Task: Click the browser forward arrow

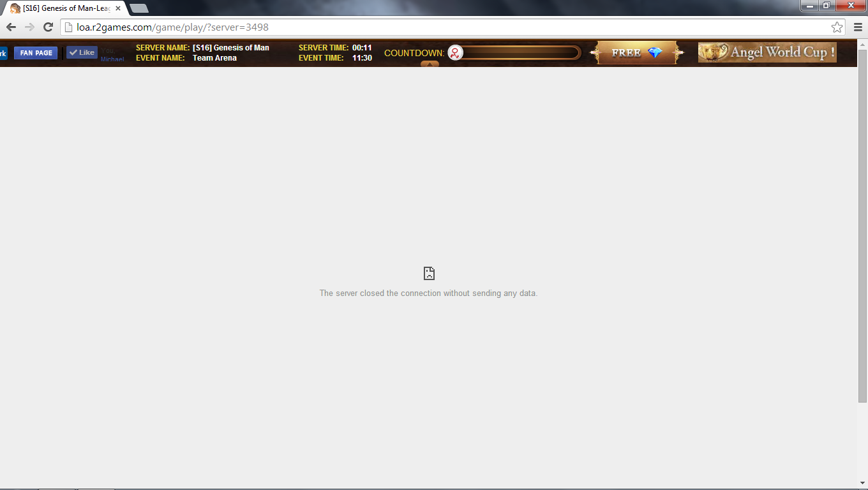Action: point(29,27)
